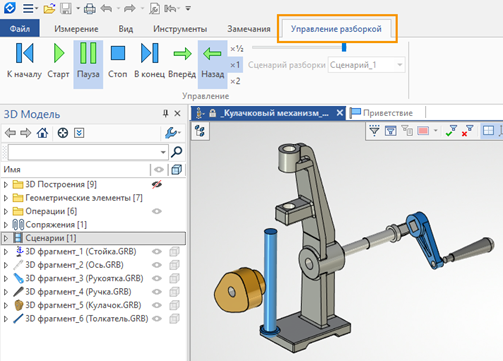Image resolution: width=503 pixels, height=361 pixels.
Task: Click the cube column header icon
Action: pyautogui.click(x=177, y=170)
